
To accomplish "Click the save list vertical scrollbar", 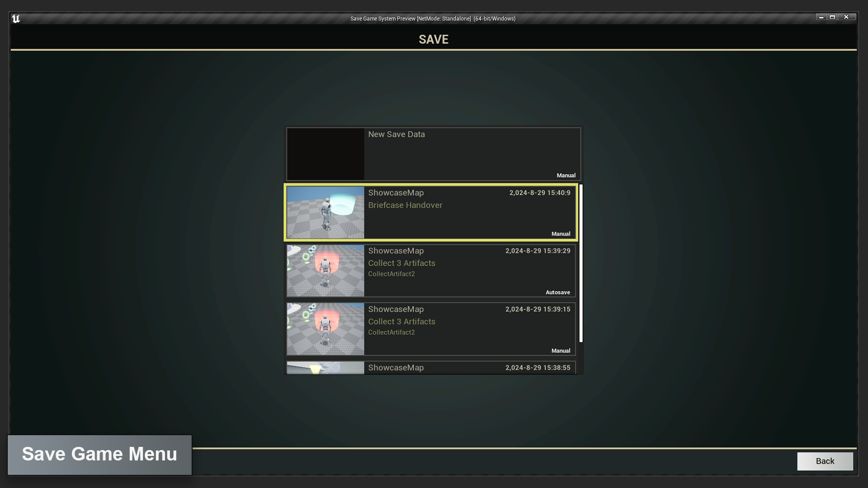I will click(x=581, y=263).
